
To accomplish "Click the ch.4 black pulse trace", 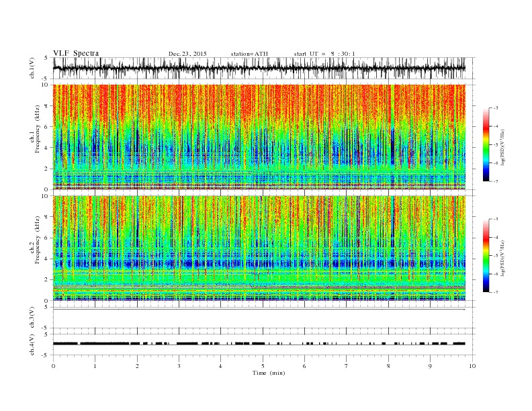I will (259, 344).
